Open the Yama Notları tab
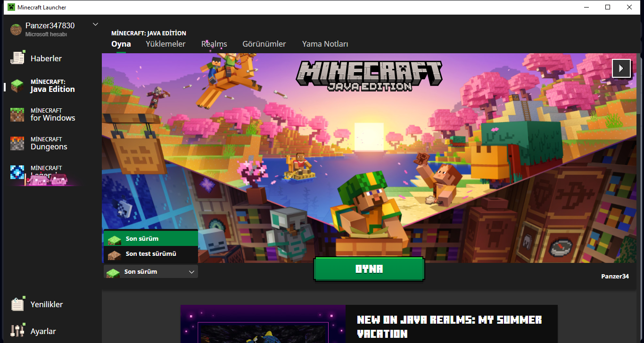The width and height of the screenshot is (644, 343). (x=325, y=44)
